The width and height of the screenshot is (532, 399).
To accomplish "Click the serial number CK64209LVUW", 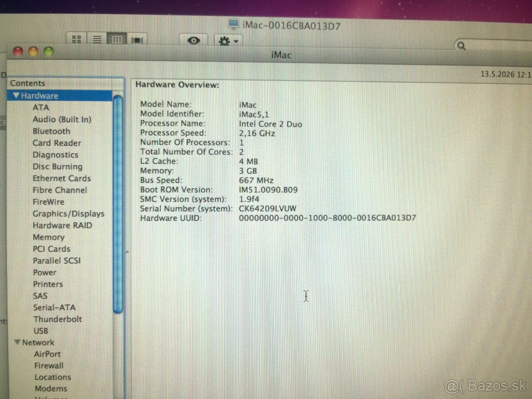I will [267, 208].
